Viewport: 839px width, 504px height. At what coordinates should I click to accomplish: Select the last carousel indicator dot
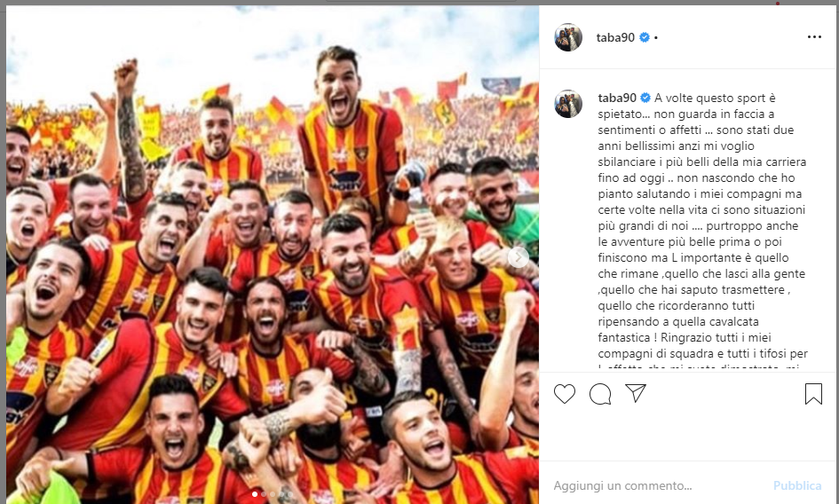click(290, 494)
